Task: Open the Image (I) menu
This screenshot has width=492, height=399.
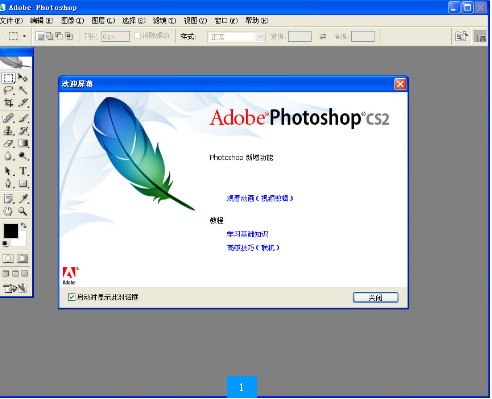Action: pos(72,21)
